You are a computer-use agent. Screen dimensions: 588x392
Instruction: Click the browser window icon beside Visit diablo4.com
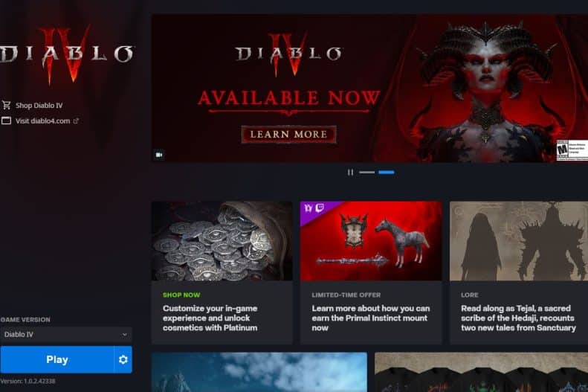click(7, 121)
